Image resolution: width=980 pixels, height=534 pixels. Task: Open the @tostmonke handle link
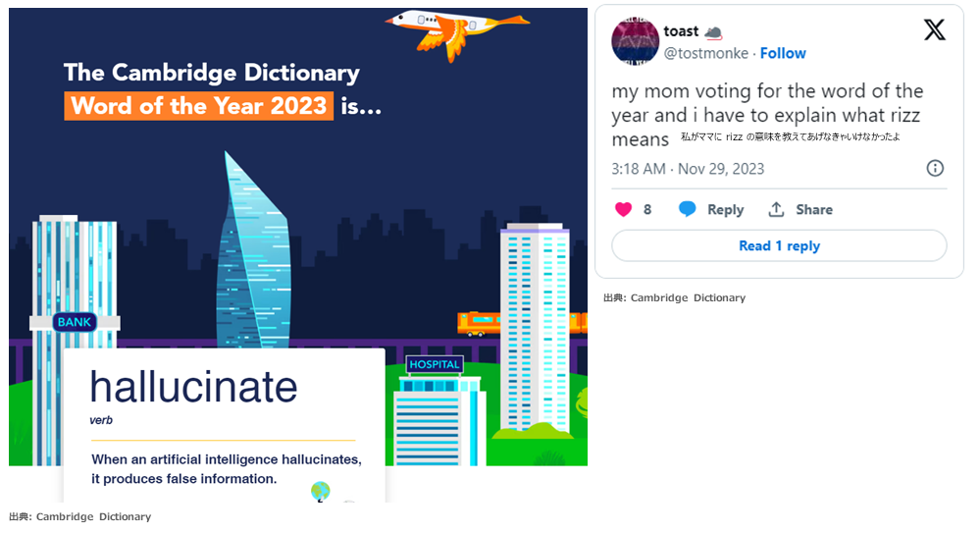[705, 54]
